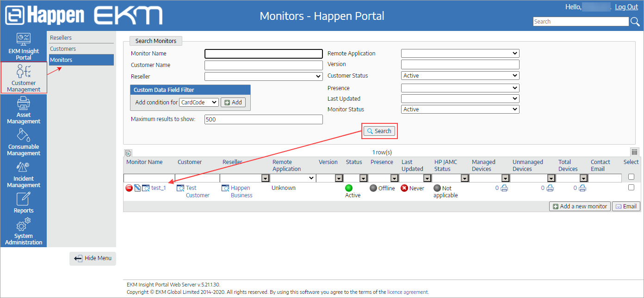This screenshot has height=298, width=644.
Task: Click the Log Out link
Action: click(626, 7)
